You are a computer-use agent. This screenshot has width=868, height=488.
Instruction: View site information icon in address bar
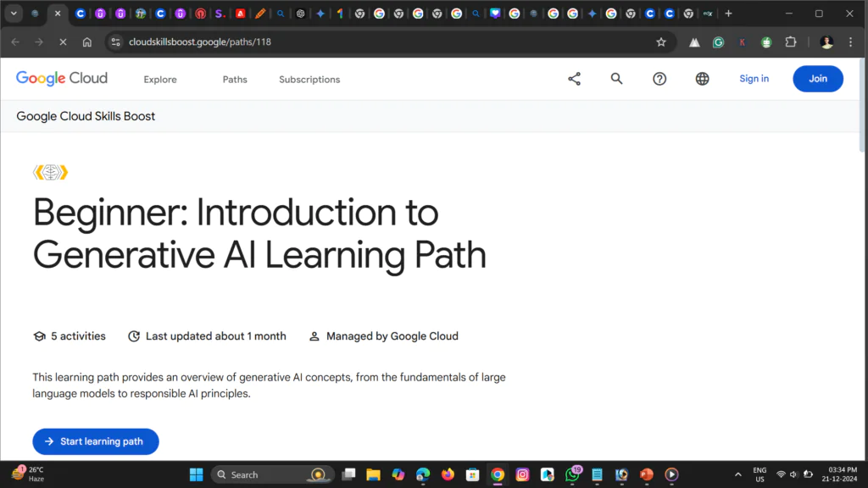point(115,42)
